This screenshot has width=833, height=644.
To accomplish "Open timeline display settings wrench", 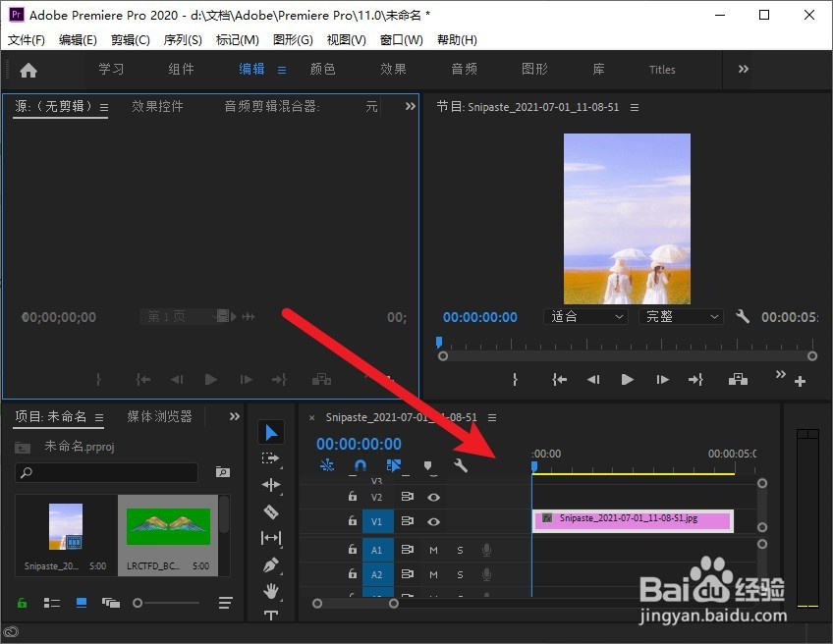I will tap(461, 465).
